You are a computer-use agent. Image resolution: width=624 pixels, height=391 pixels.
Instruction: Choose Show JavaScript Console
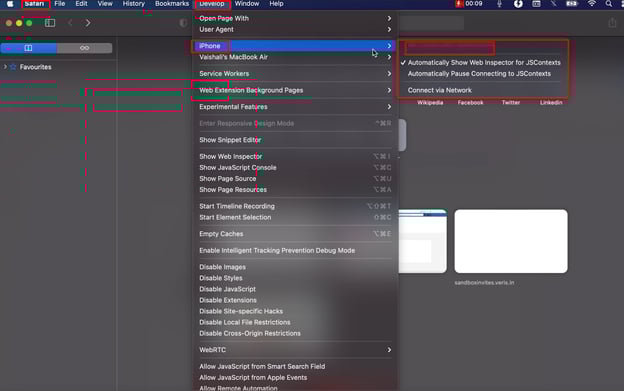[x=295, y=168]
